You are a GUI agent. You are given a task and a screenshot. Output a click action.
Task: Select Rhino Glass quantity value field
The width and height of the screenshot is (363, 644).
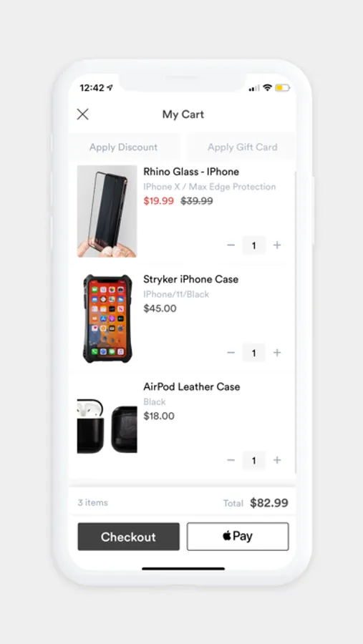[253, 245]
